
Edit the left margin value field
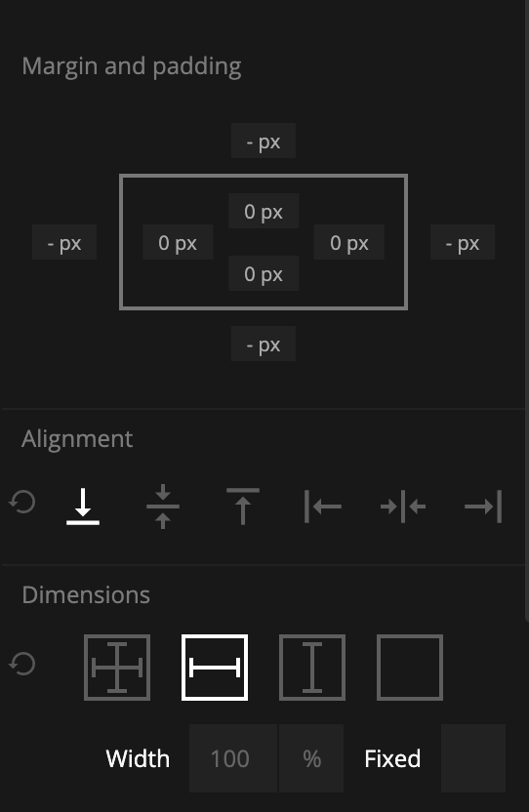(64, 242)
